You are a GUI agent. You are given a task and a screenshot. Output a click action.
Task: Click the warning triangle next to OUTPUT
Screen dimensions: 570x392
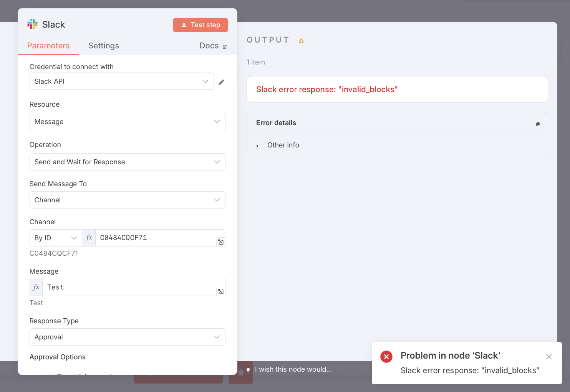[302, 40]
